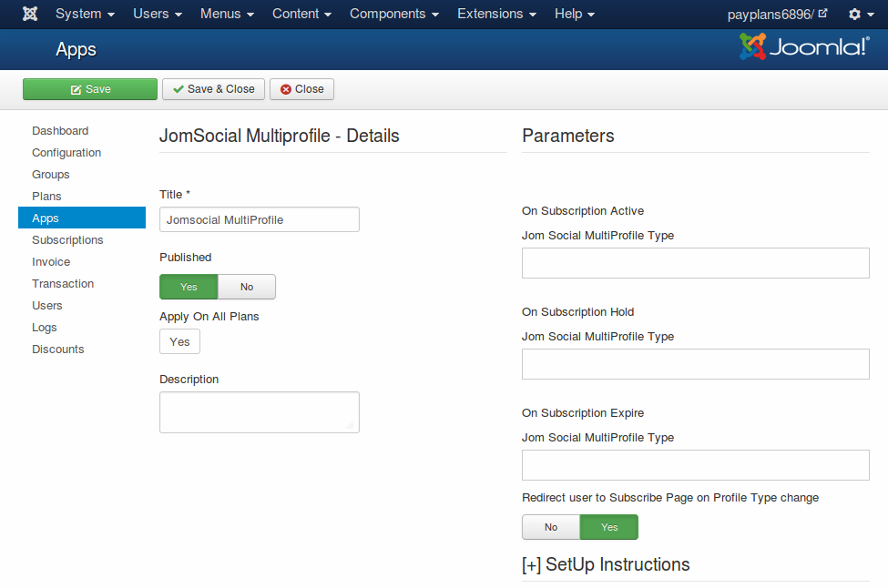Click the Description text area

(x=260, y=412)
